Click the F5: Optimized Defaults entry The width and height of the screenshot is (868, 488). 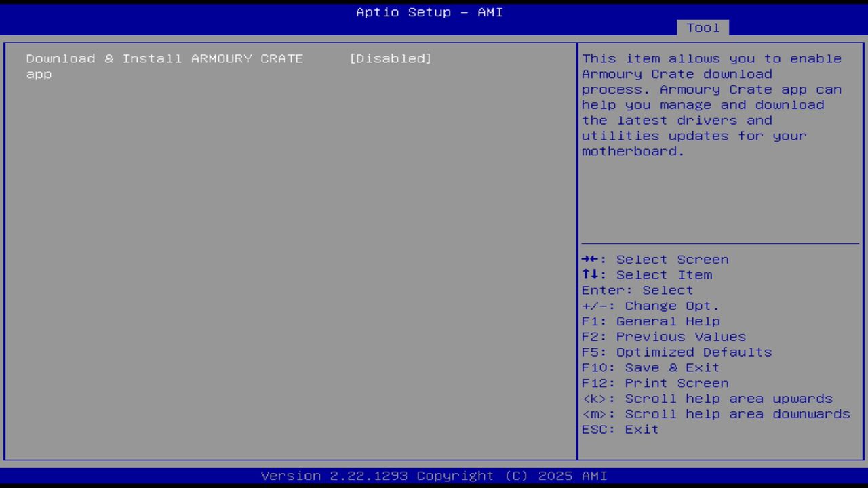tap(676, 352)
